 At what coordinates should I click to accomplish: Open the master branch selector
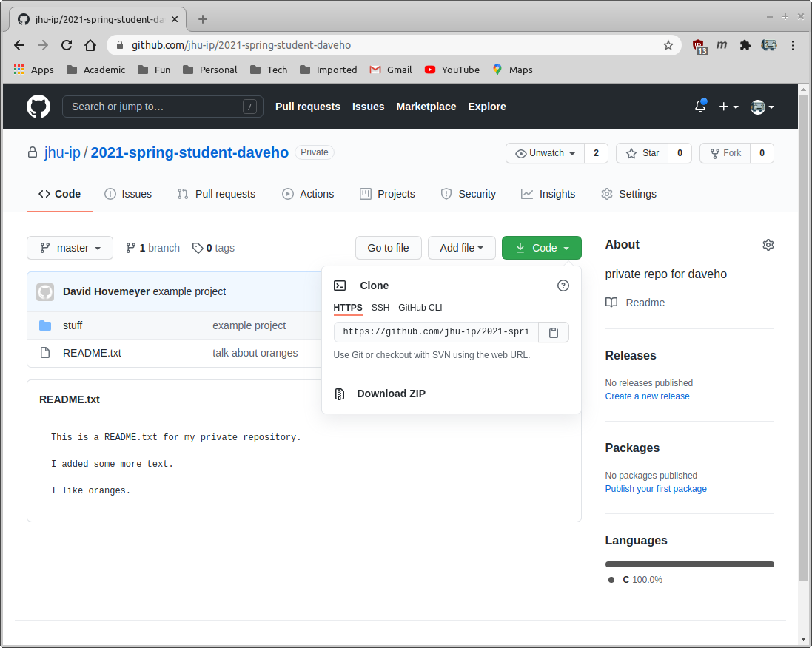coord(70,248)
